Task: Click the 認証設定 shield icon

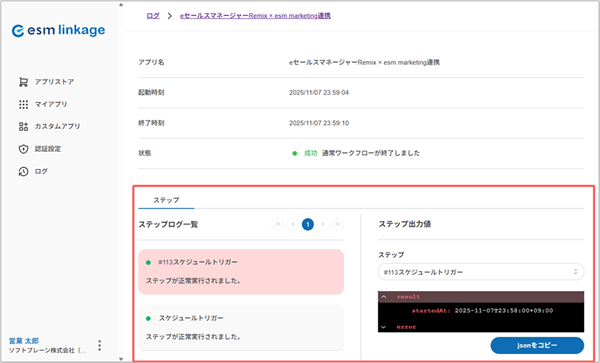Action: (x=23, y=149)
